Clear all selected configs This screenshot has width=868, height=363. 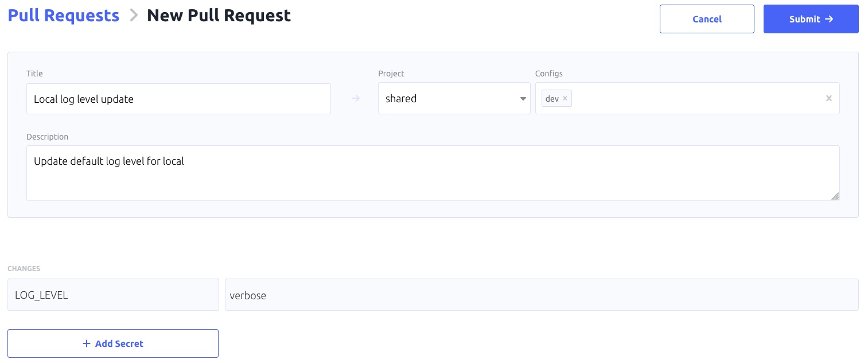[x=828, y=98]
